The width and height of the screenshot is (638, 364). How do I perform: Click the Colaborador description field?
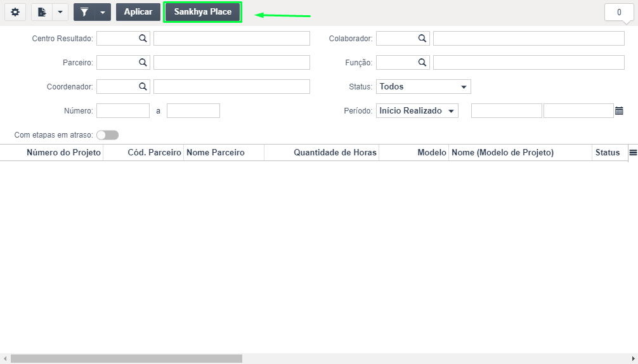528,38
